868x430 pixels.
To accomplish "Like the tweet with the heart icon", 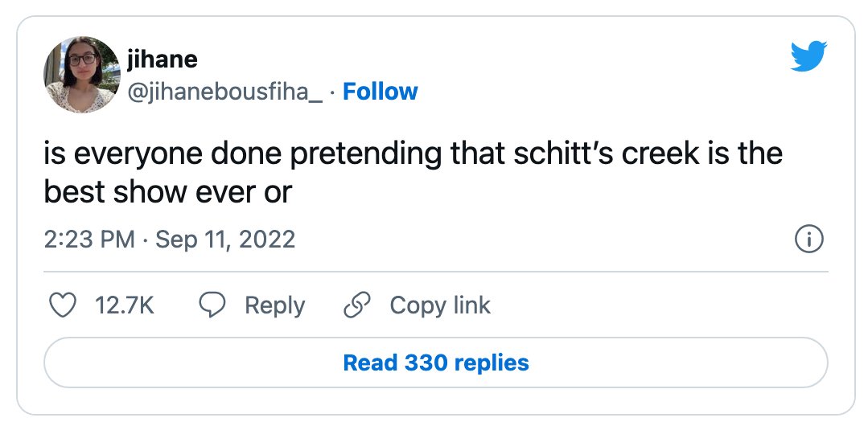I will tap(63, 305).
